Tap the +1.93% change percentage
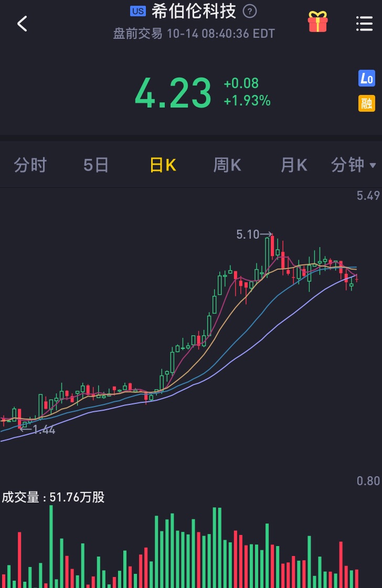382x588 pixels. 247,101
